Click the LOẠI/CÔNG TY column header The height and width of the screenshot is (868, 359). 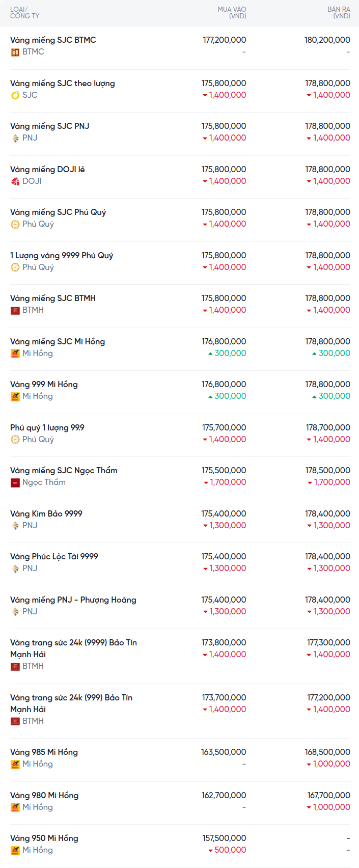point(24,13)
